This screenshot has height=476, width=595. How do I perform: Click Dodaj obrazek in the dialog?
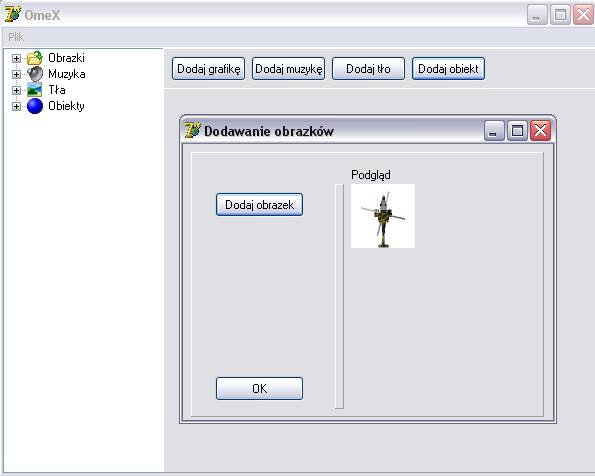tap(260, 205)
